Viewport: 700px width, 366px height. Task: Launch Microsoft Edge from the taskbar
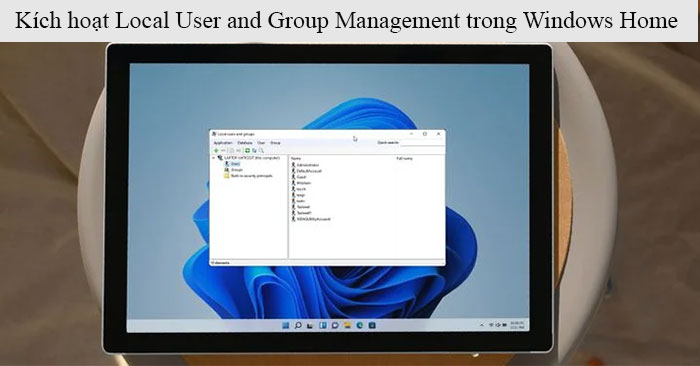click(x=359, y=325)
